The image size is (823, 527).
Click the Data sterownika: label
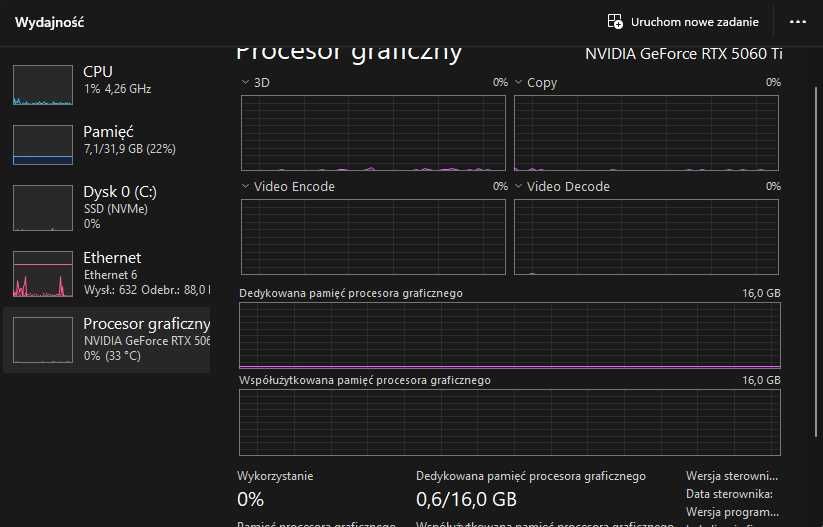[729, 494]
